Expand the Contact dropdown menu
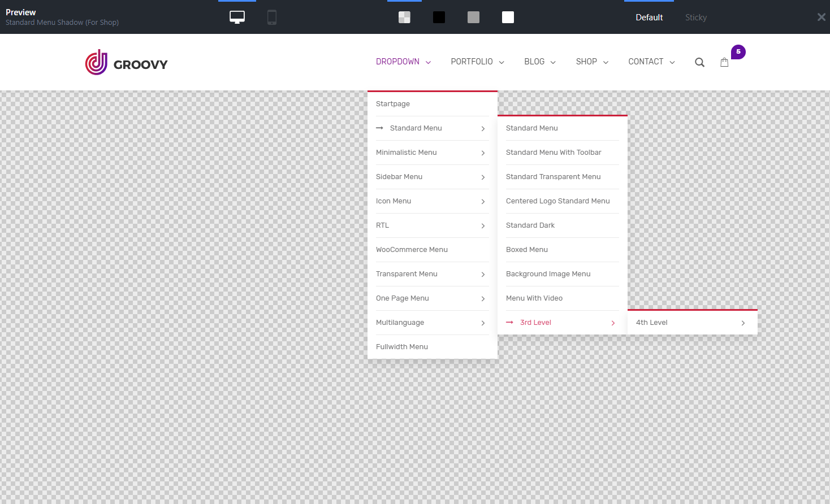The height and width of the screenshot is (504, 830). (x=651, y=62)
